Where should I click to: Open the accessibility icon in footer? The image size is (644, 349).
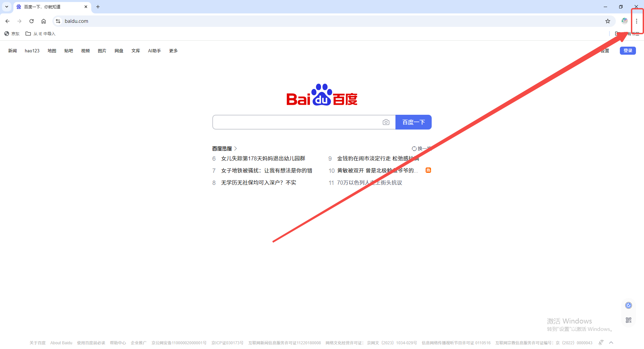click(601, 342)
